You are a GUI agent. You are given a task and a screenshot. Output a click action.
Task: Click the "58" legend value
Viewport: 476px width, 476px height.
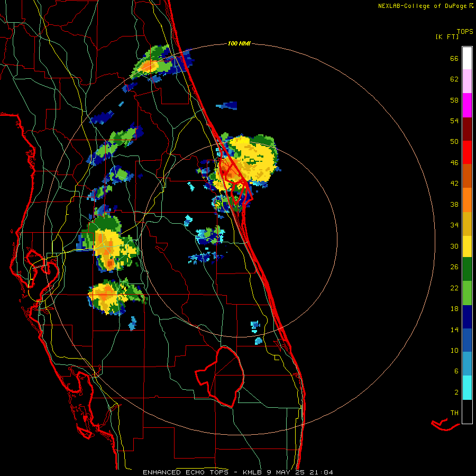tap(454, 100)
